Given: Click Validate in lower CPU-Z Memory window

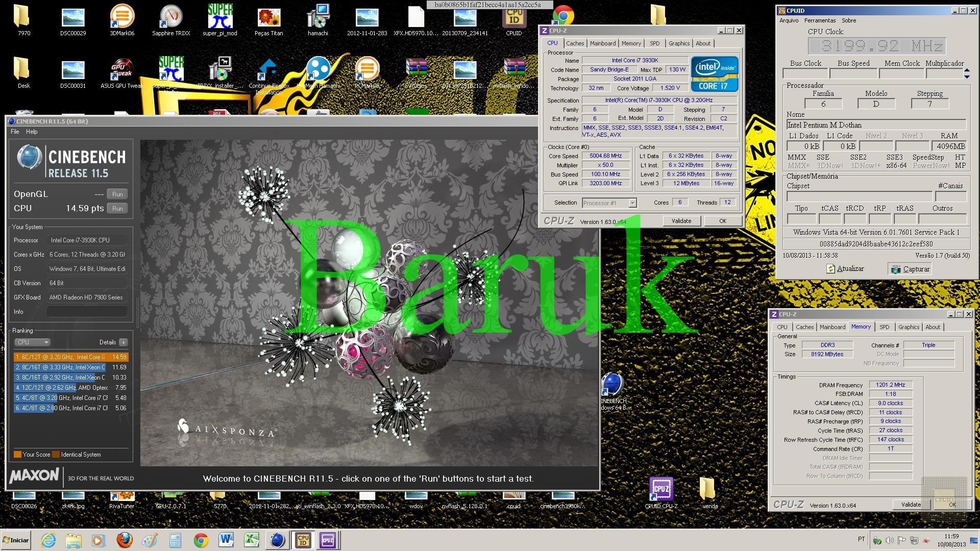Looking at the screenshot, I should (x=911, y=505).
